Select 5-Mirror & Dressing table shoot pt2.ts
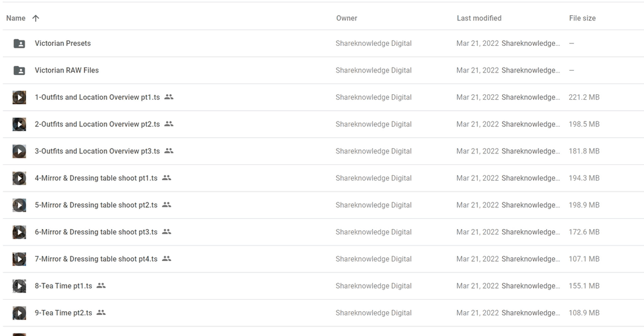This screenshot has height=336, width=644. [x=96, y=205]
